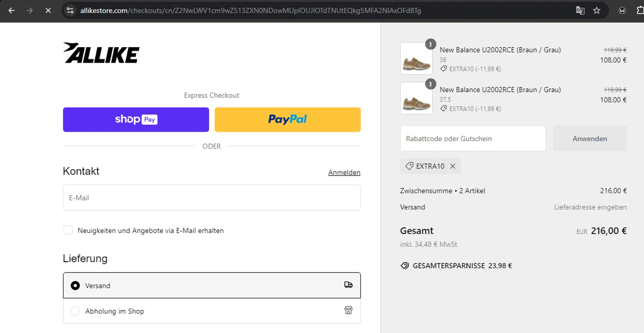
Task: Click the ALLIKE store logo
Action: [x=101, y=53]
